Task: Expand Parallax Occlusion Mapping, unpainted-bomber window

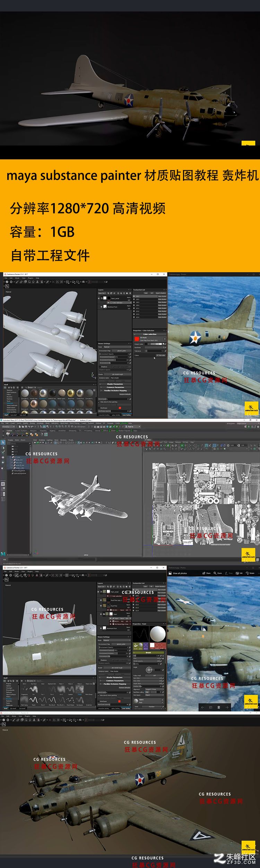Action: (115, 391)
